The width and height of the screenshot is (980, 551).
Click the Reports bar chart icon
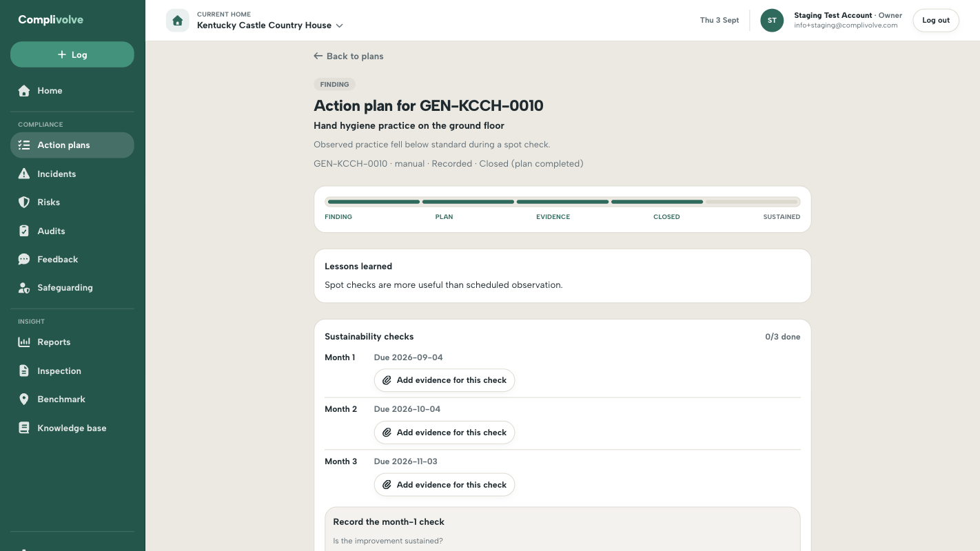pyautogui.click(x=24, y=342)
